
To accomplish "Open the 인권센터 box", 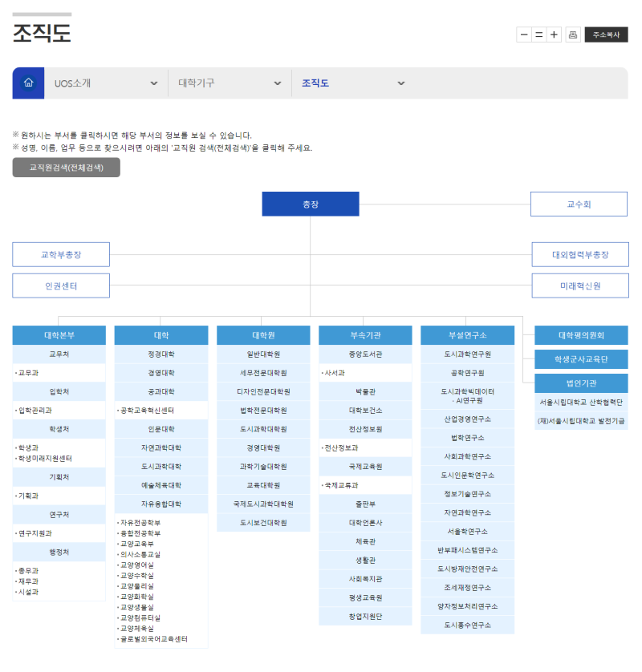I will tap(61, 285).
